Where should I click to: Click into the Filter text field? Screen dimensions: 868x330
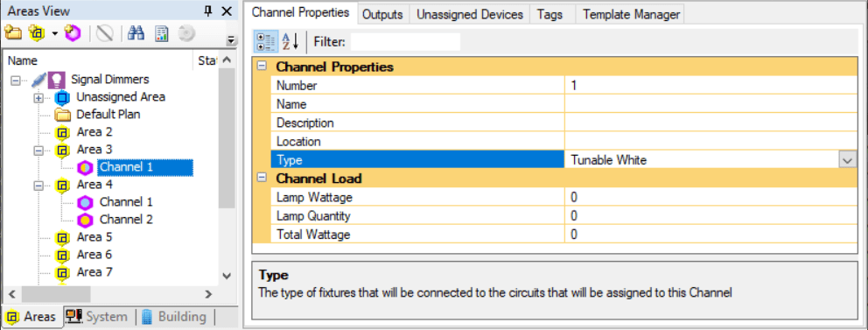coord(405,41)
